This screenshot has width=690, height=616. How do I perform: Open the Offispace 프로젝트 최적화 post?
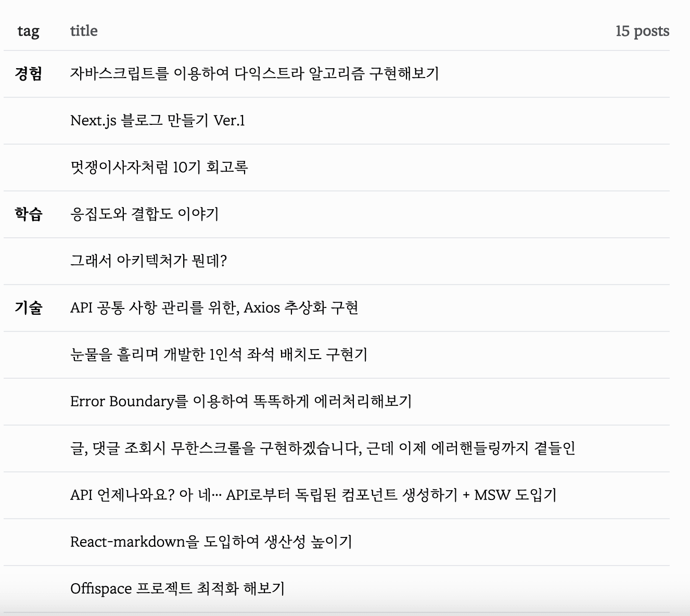tap(177, 589)
